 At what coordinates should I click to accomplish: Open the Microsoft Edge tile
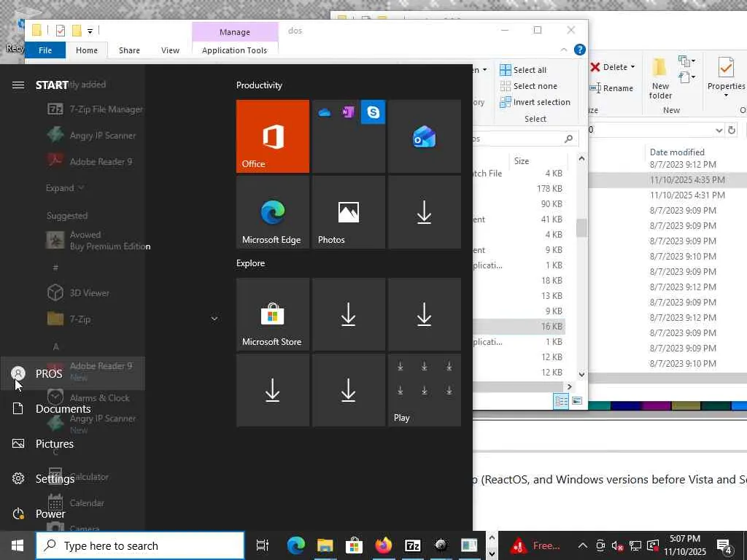273,212
